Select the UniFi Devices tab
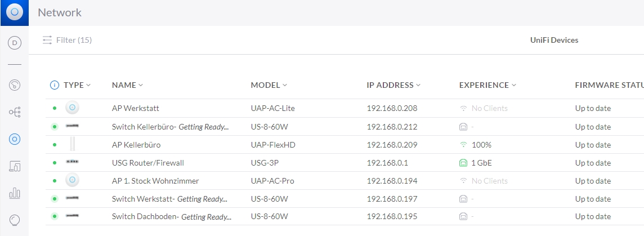The image size is (644, 236). pos(554,40)
